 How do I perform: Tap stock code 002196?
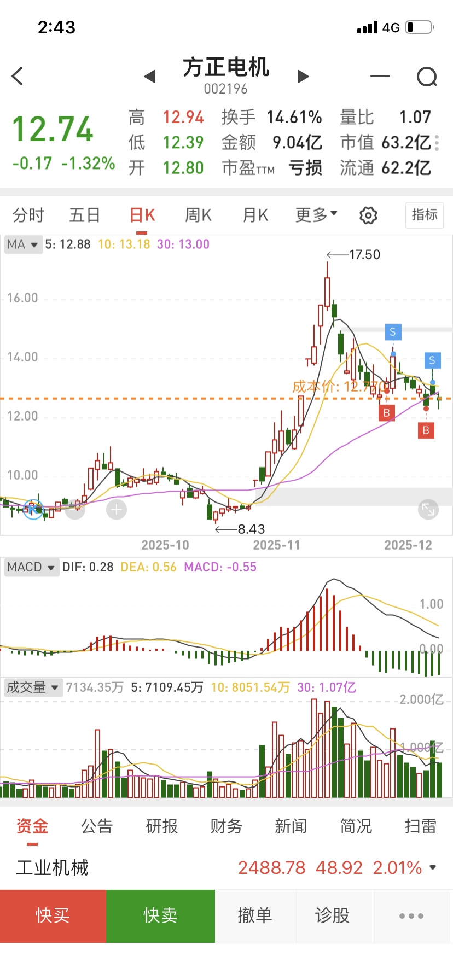click(x=226, y=89)
